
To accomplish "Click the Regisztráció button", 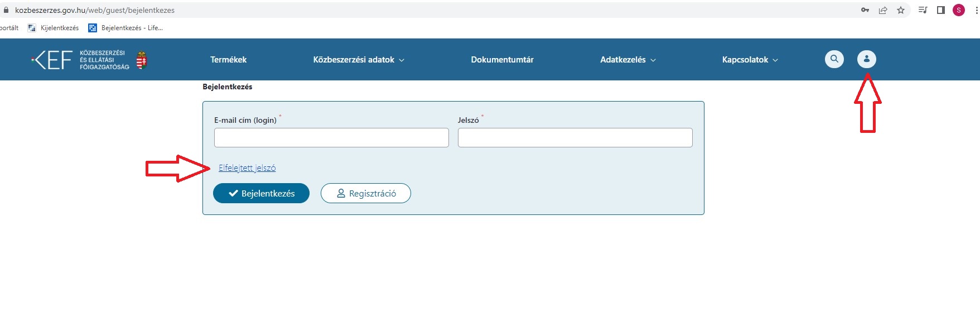I will coord(366,193).
